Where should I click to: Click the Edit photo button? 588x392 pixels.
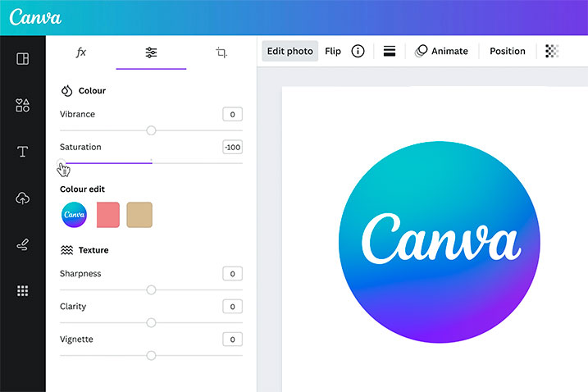click(x=289, y=51)
